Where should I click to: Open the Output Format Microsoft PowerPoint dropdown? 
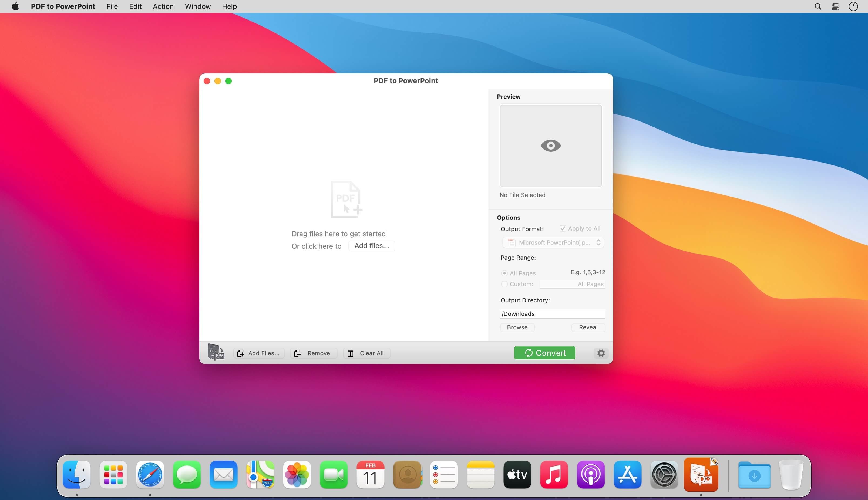(553, 242)
